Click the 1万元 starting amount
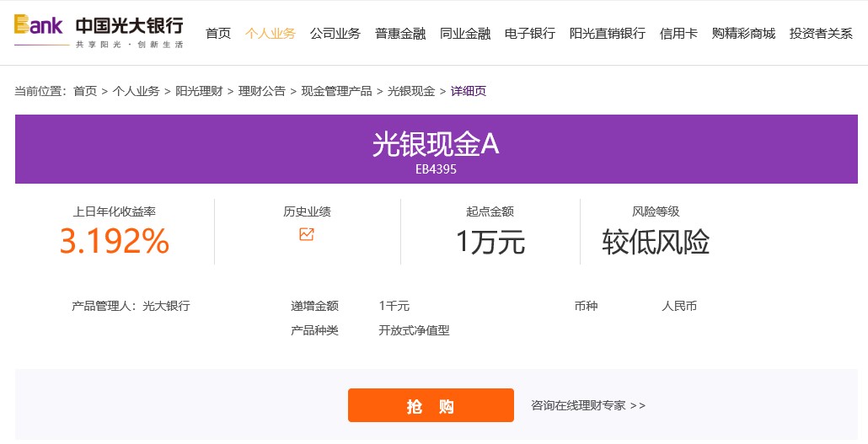The width and height of the screenshot is (868, 444). [490, 242]
